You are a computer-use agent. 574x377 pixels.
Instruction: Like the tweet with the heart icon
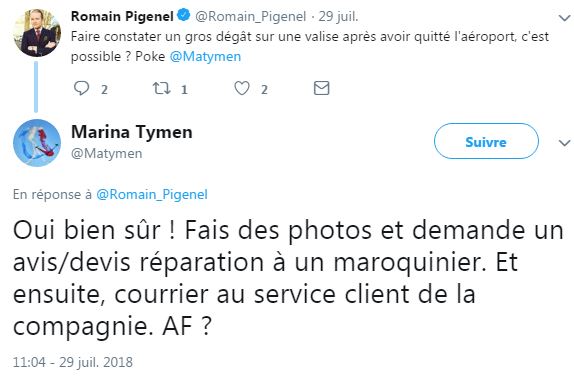click(x=242, y=88)
